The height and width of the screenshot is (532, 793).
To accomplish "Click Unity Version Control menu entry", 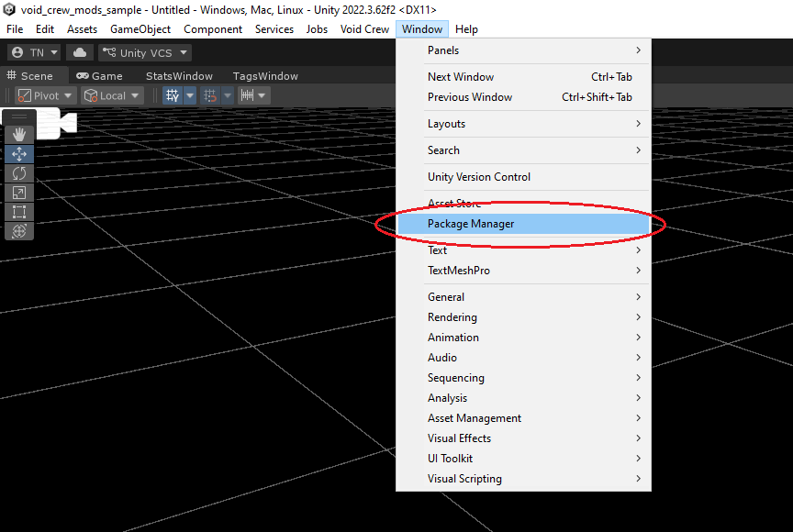I will coord(479,177).
